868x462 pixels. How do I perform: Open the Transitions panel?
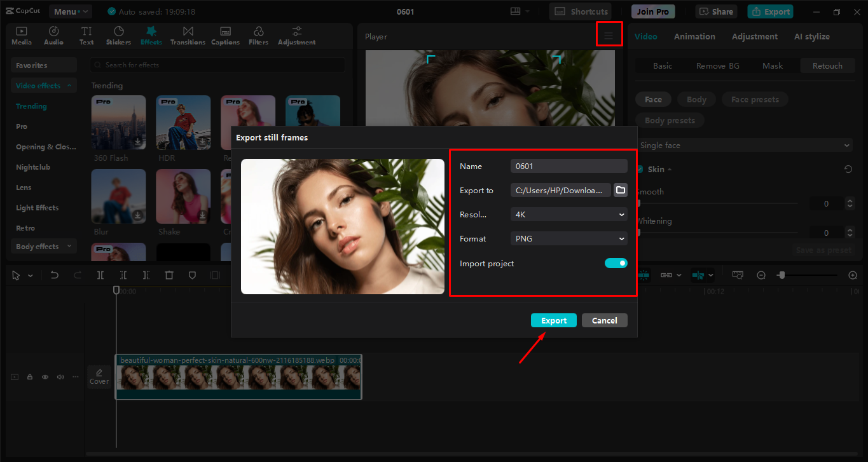click(x=188, y=36)
